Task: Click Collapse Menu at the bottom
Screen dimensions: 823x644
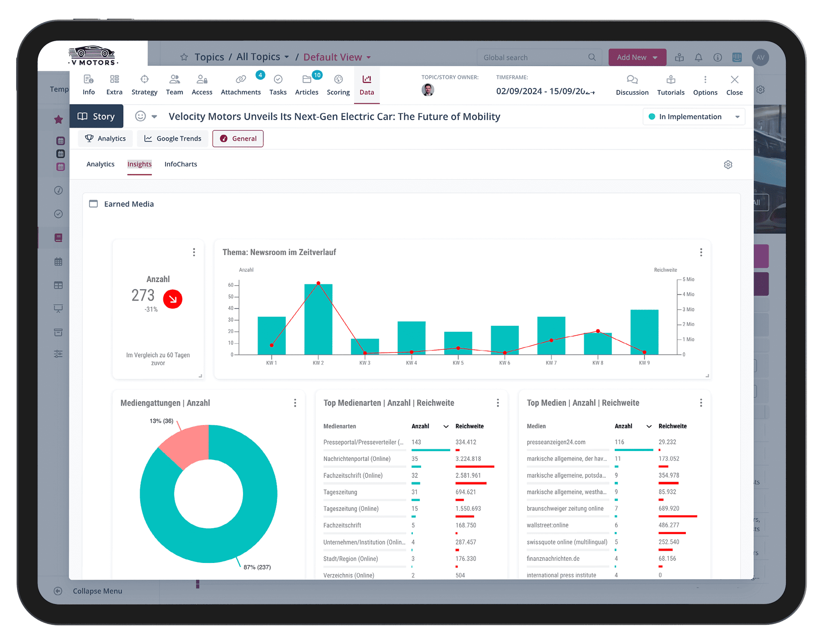Action: coord(97,591)
